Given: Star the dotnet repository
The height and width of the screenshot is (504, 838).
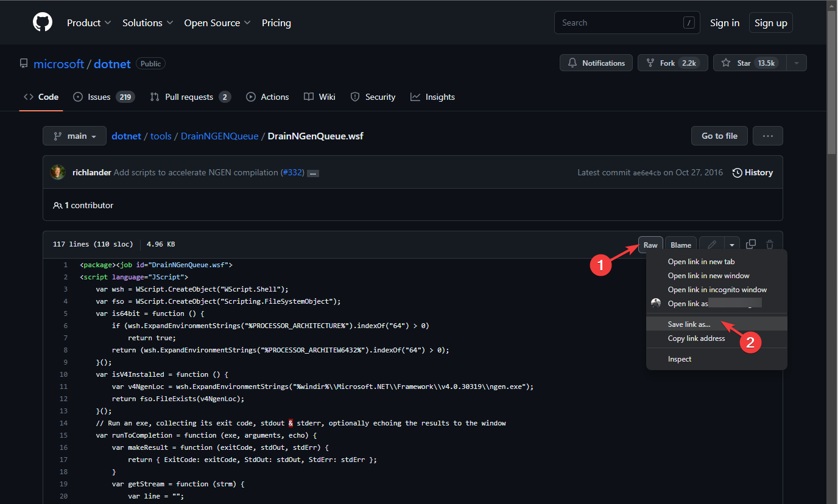Looking at the screenshot, I should pyautogui.click(x=750, y=63).
